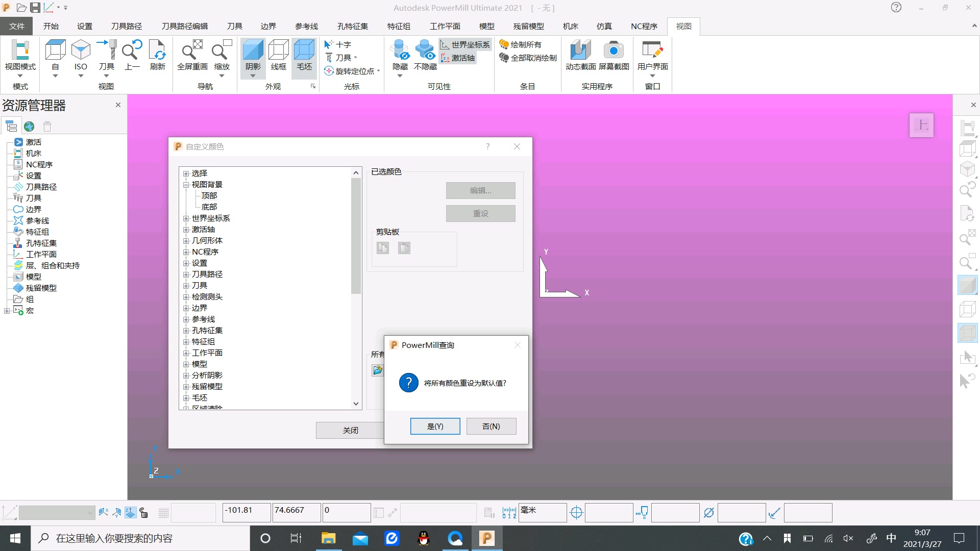
Task: Expand 宏 in explorer tree
Action: (7, 311)
